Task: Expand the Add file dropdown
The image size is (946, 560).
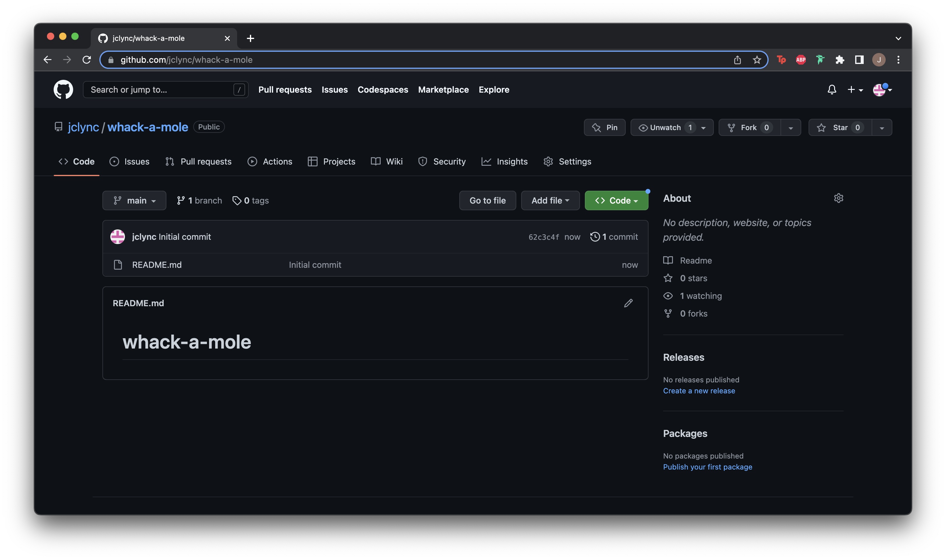Action: point(550,200)
